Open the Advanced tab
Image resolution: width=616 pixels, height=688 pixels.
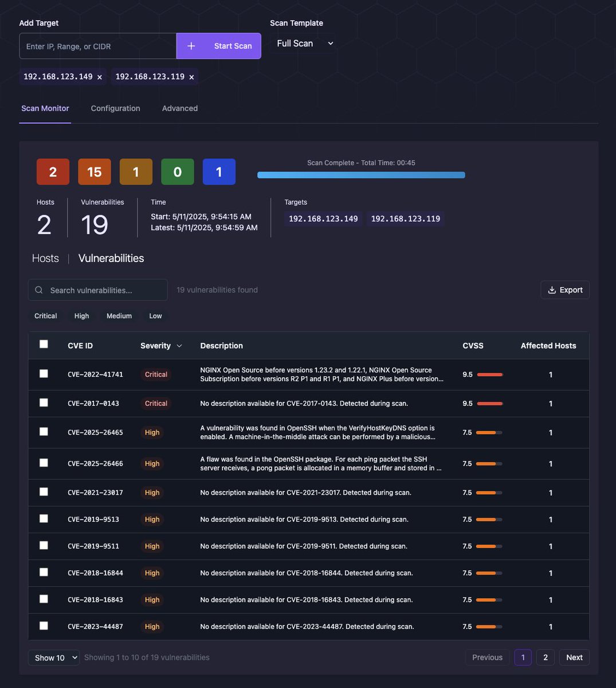tap(180, 108)
